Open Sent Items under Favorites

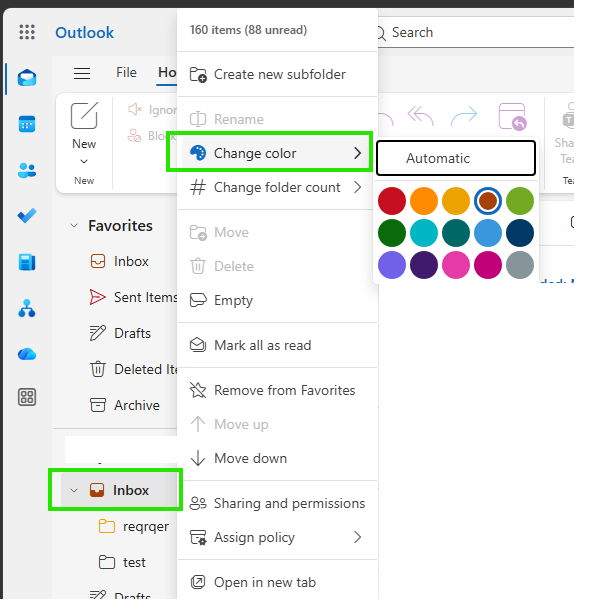118,297
